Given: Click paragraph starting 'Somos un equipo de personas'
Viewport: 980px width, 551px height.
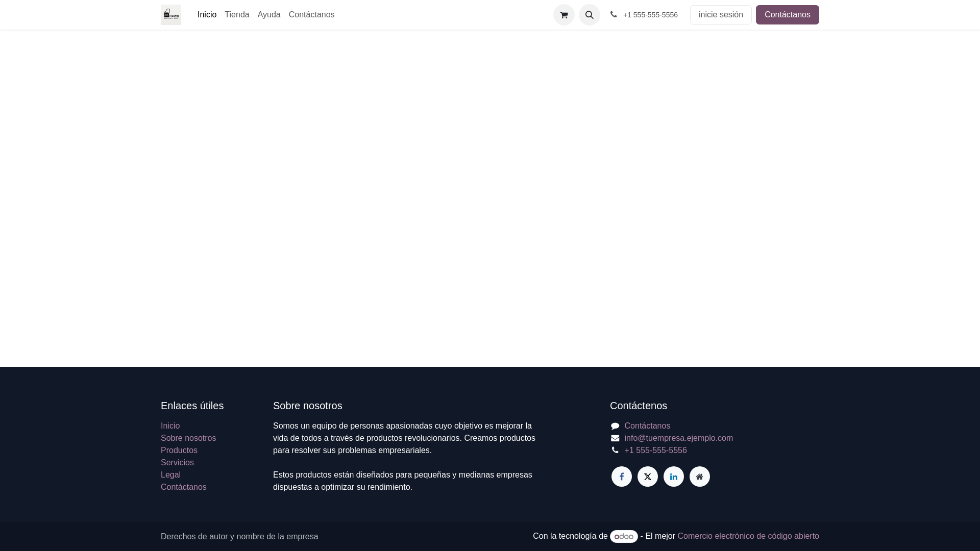Looking at the screenshot, I should pos(404,438).
